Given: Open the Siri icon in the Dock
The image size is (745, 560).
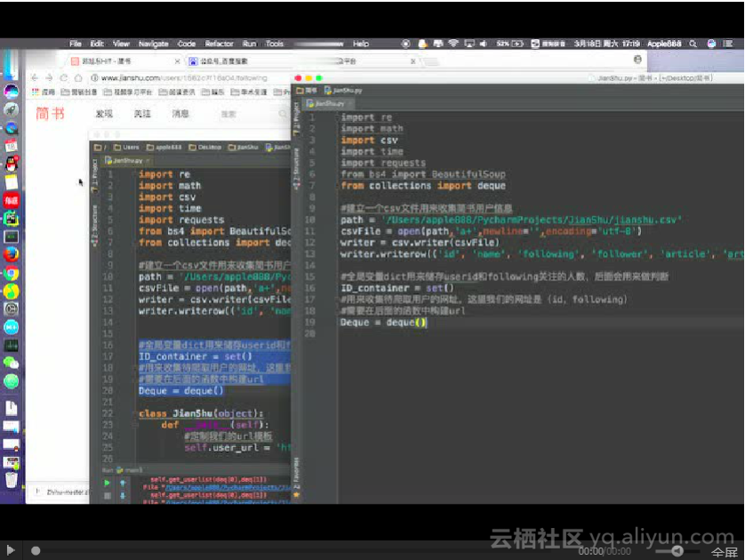Looking at the screenshot, I should (x=11, y=92).
